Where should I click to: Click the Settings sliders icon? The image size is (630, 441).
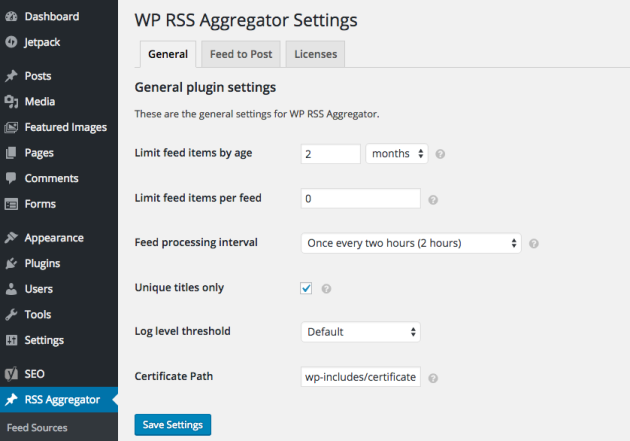(11, 340)
